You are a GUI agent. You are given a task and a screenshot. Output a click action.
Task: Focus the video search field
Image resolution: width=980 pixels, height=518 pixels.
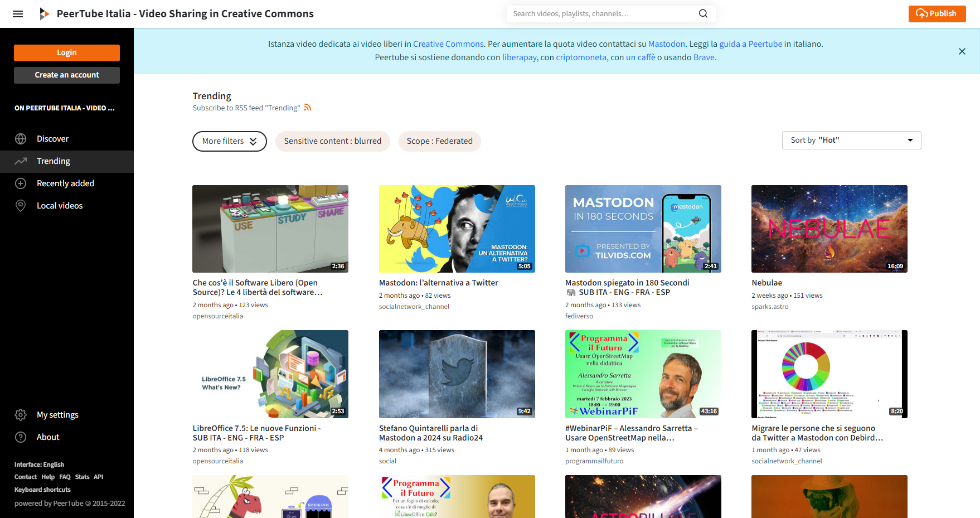pos(602,14)
